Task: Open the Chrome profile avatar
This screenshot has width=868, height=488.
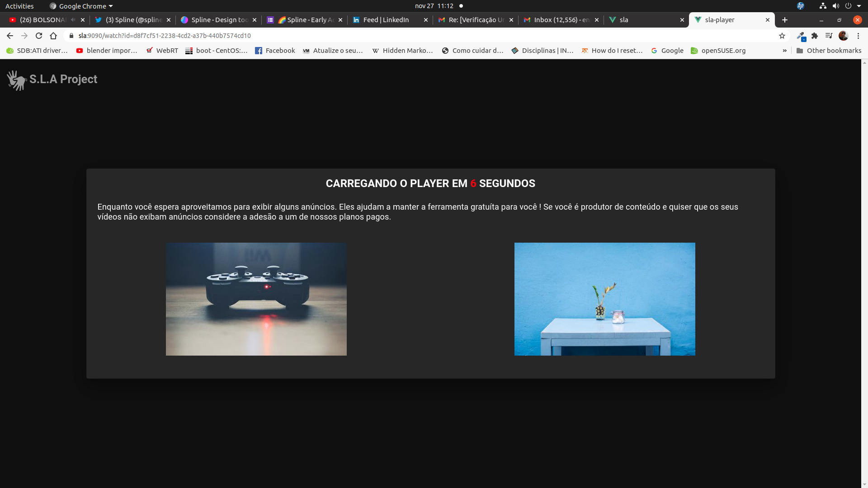Action: pos(843,36)
